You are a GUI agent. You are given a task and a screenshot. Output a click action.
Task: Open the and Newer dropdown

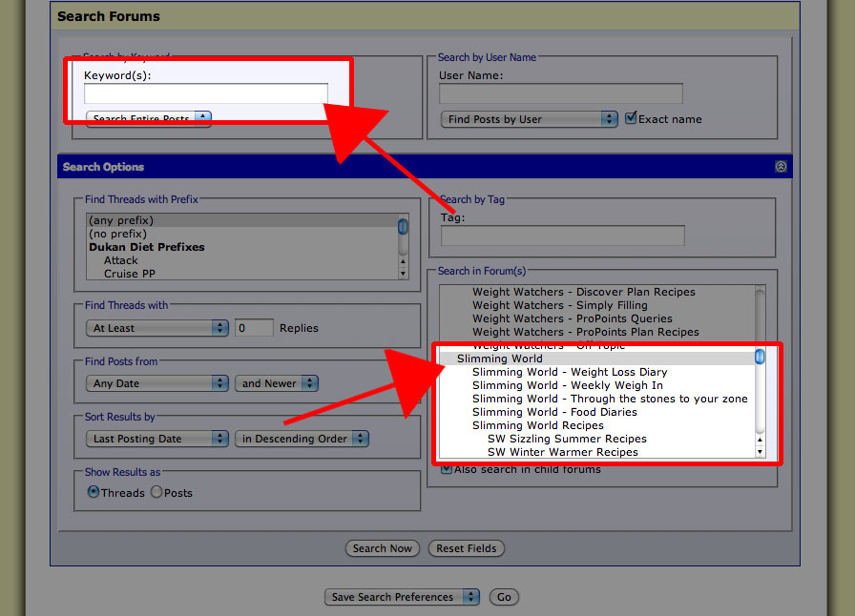[x=277, y=383]
